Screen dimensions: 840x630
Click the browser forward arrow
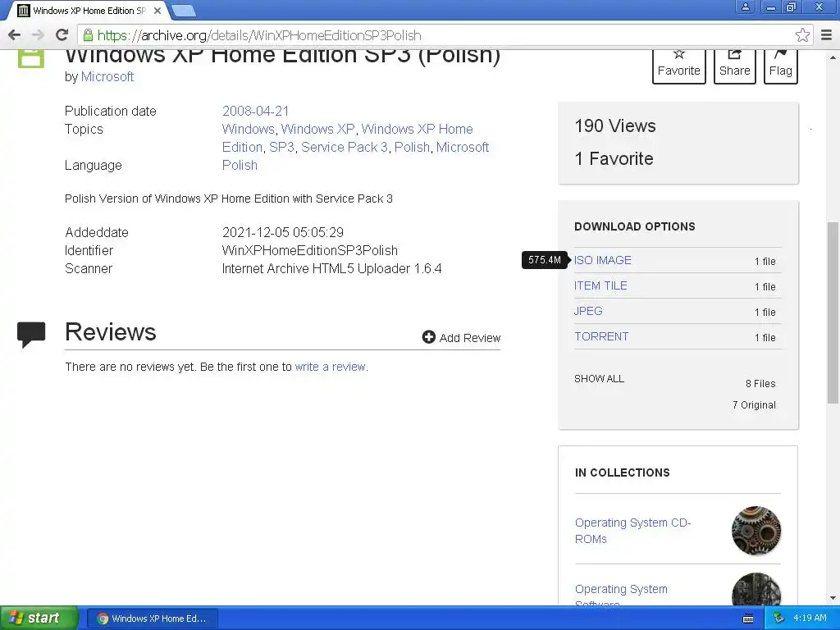click(38, 35)
